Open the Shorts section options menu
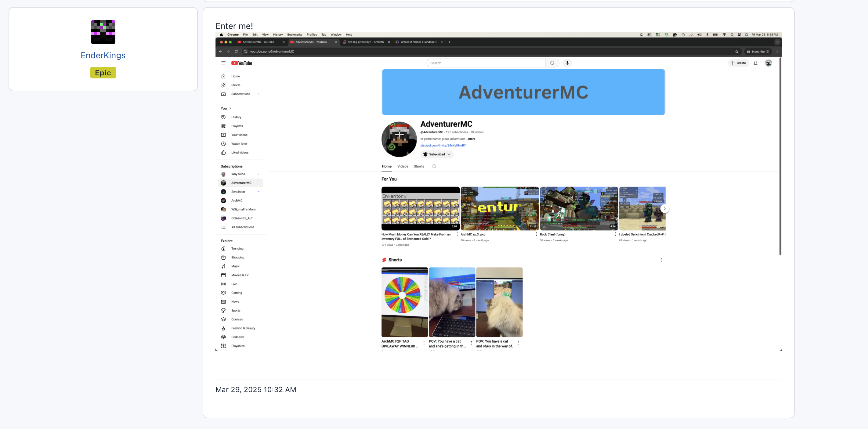This screenshot has height=429, width=868. click(661, 260)
